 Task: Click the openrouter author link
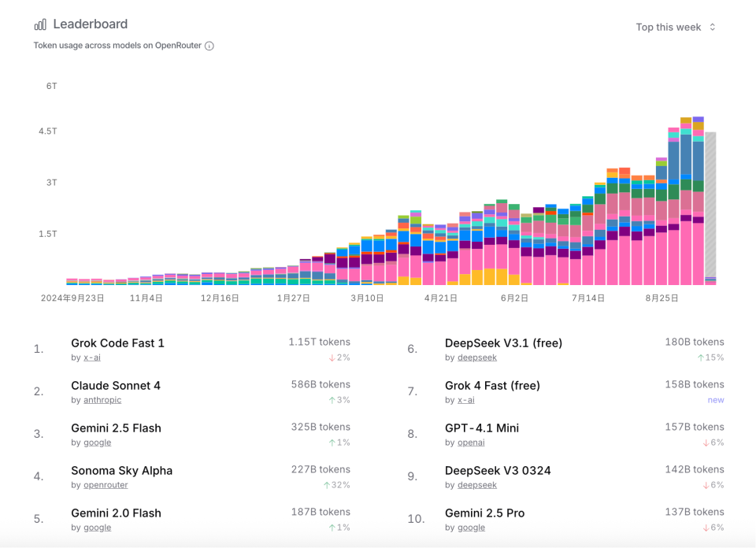[106, 485]
